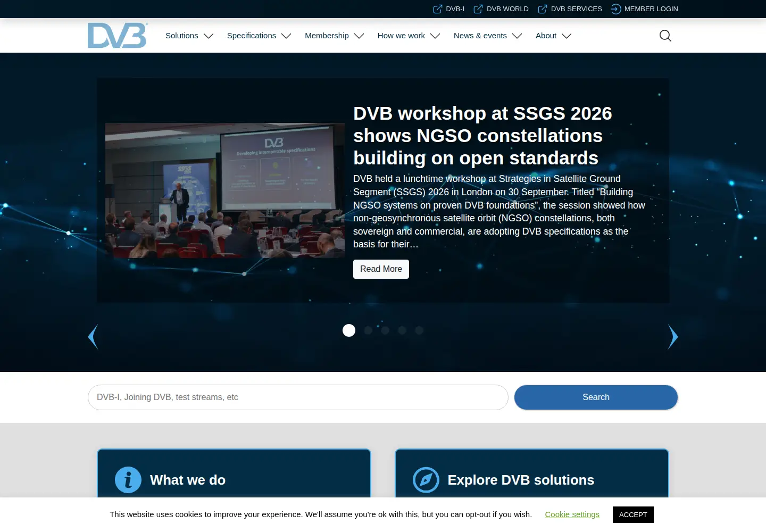This screenshot has width=766, height=532.
Task: Go to previous slide with left arrow
Action: pos(93,337)
